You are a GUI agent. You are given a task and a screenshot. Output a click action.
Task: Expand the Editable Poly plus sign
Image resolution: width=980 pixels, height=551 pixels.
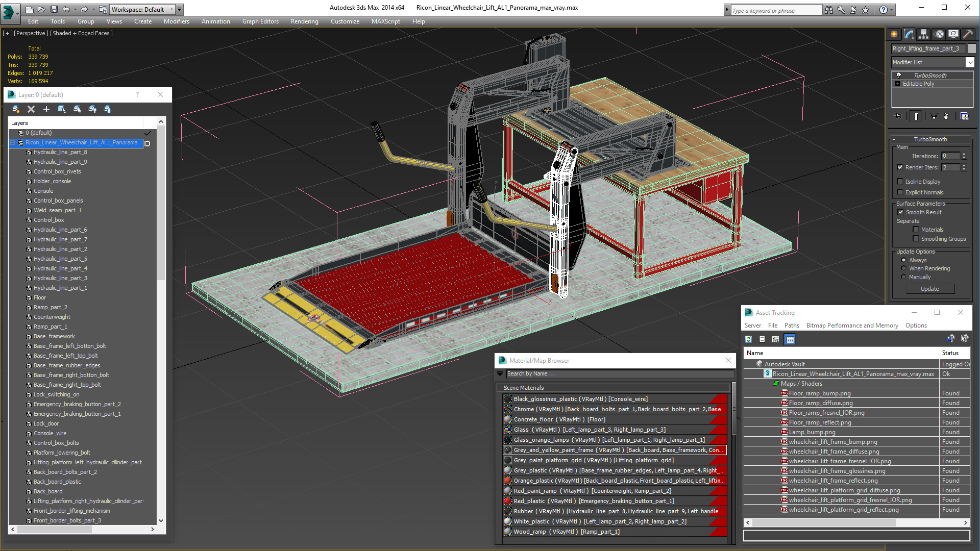click(898, 84)
